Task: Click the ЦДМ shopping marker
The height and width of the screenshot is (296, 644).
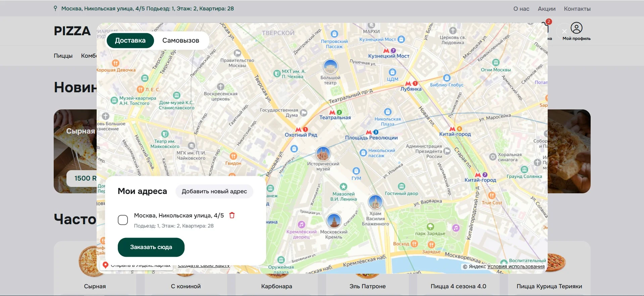Action: coord(392,72)
